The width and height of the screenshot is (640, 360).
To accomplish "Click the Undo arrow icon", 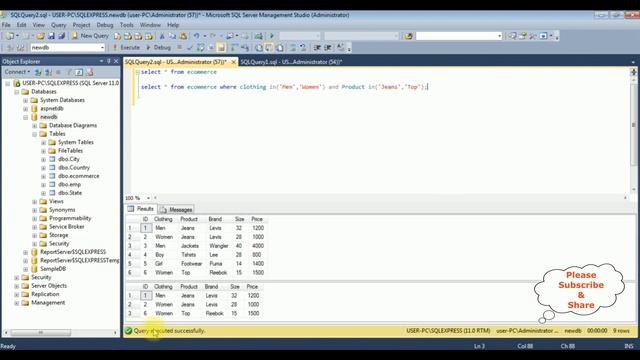I will pyautogui.click(x=196, y=36).
